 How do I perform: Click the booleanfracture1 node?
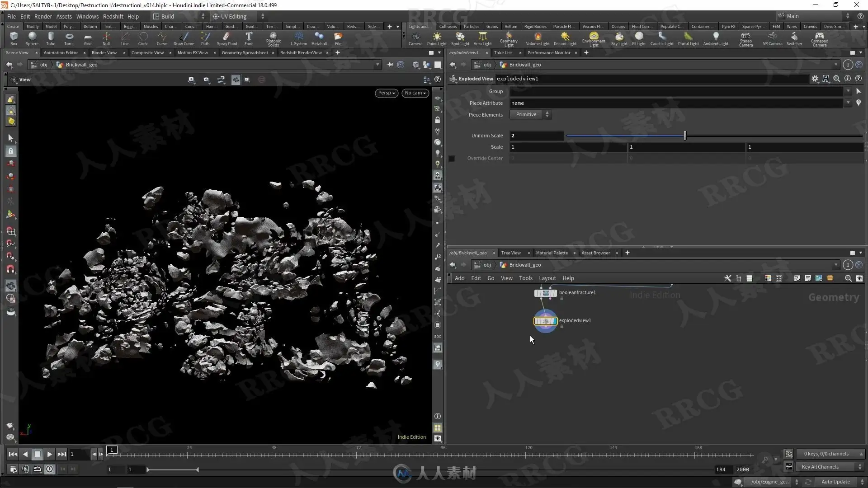pos(545,293)
